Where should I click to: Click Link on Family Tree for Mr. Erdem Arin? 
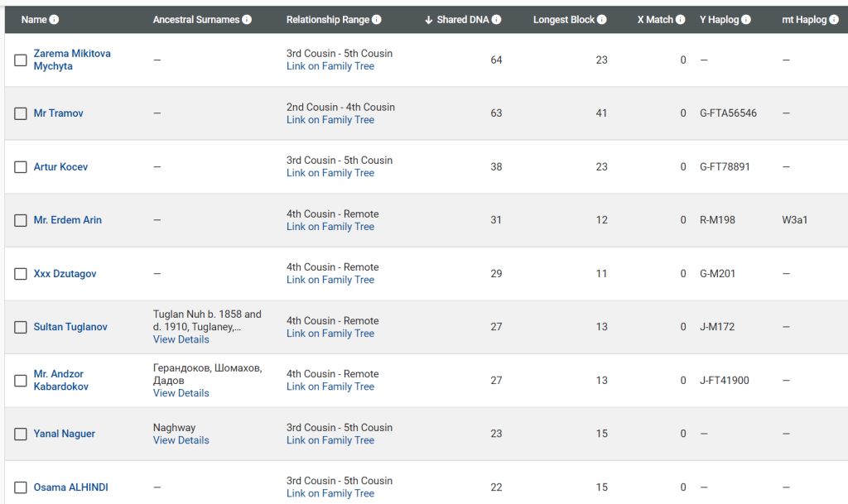point(330,227)
